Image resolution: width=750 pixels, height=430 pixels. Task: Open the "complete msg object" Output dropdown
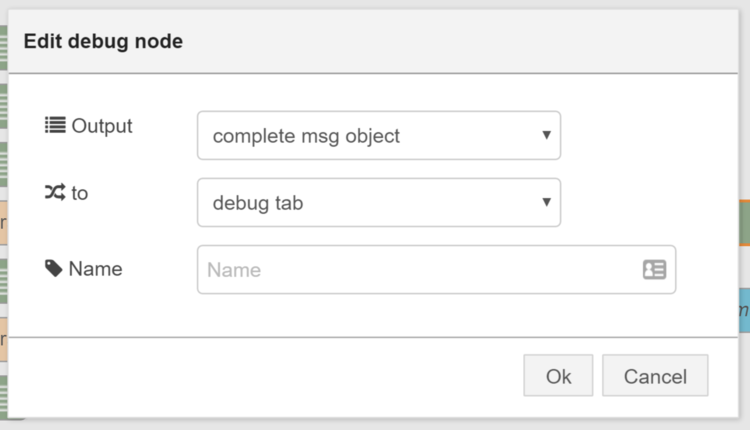379,135
